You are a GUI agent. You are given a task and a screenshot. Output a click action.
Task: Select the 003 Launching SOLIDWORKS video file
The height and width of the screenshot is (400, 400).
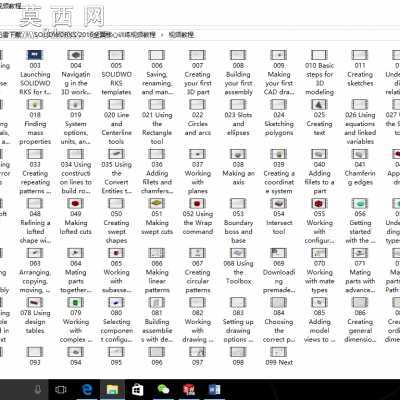coord(35,73)
